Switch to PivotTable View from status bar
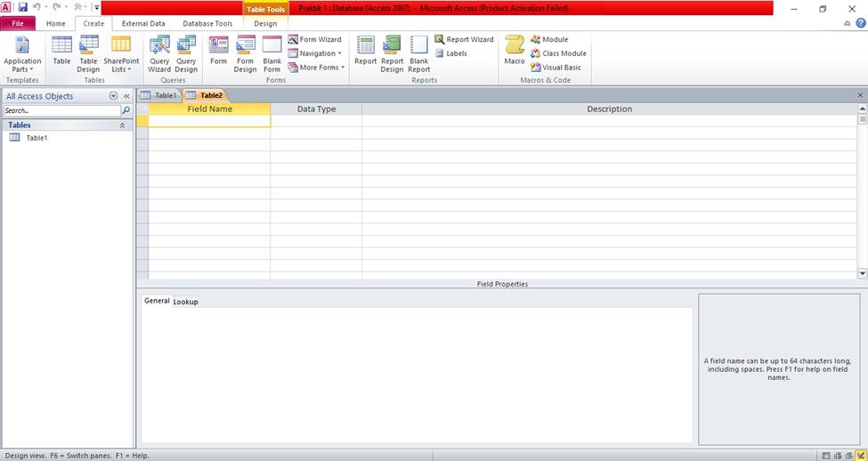Image resolution: width=868 pixels, height=461 pixels. 837,456
